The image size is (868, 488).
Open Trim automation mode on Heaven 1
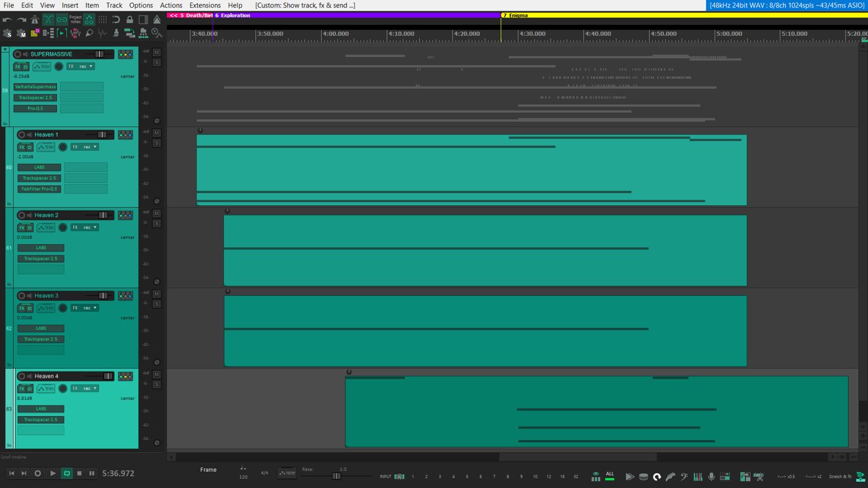click(46, 147)
